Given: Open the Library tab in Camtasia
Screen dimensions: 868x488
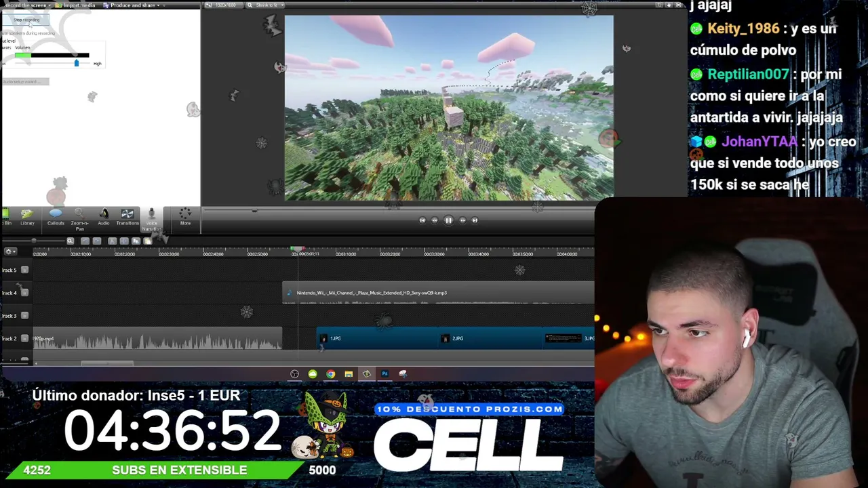Looking at the screenshot, I should tap(27, 217).
